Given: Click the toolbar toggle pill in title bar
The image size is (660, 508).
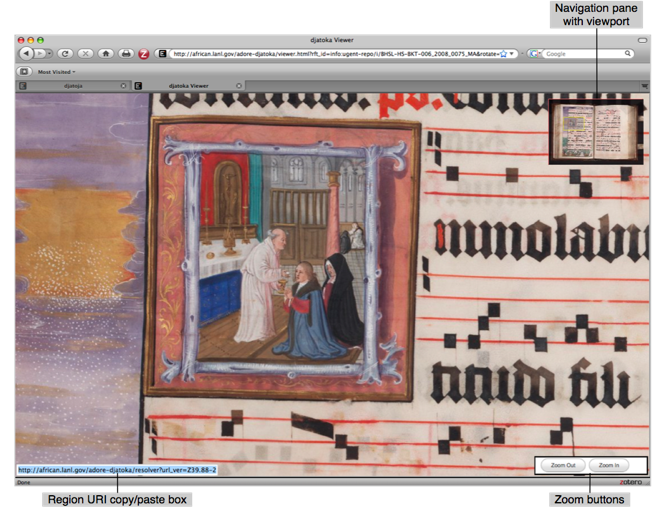Looking at the screenshot, I should (x=642, y=40).
